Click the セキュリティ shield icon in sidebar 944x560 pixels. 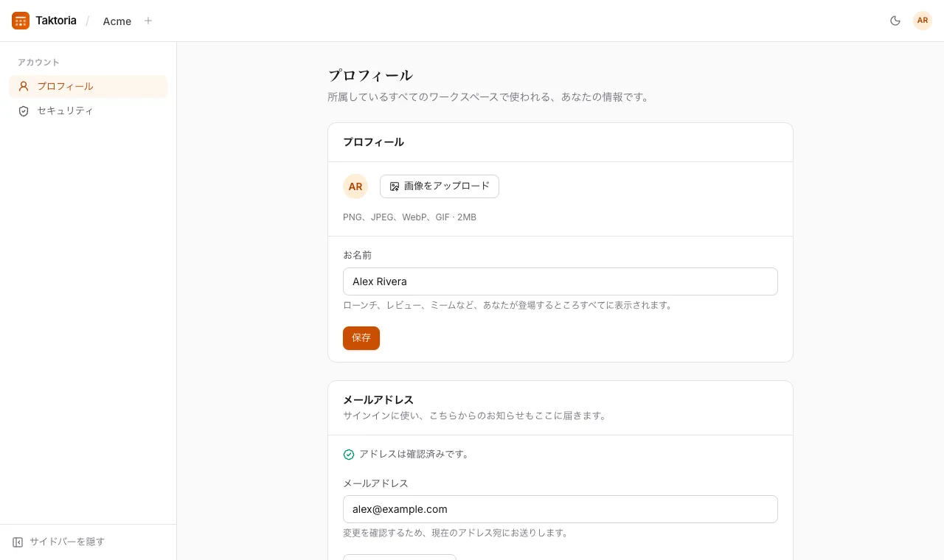24,111
